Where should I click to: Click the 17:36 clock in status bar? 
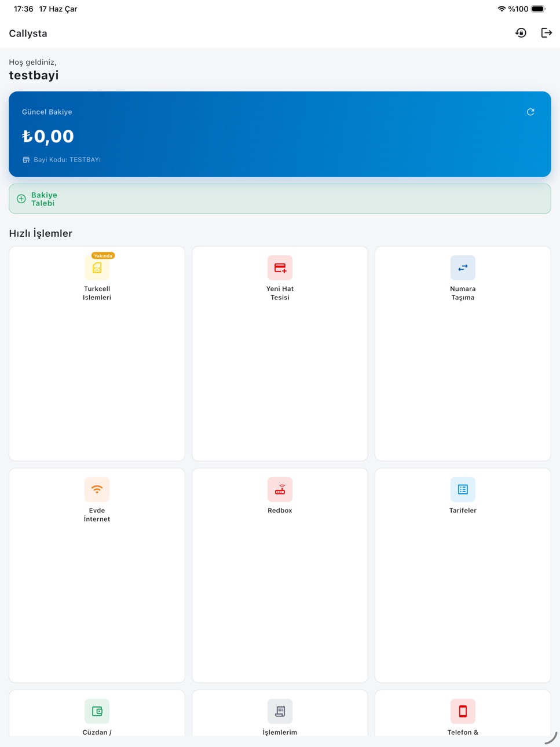tap(23, 9)
